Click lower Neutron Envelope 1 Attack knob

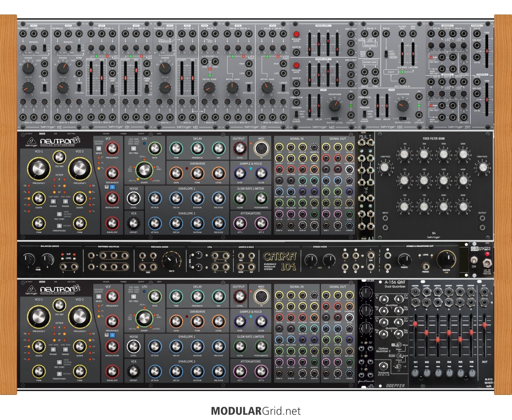(154, 346)
